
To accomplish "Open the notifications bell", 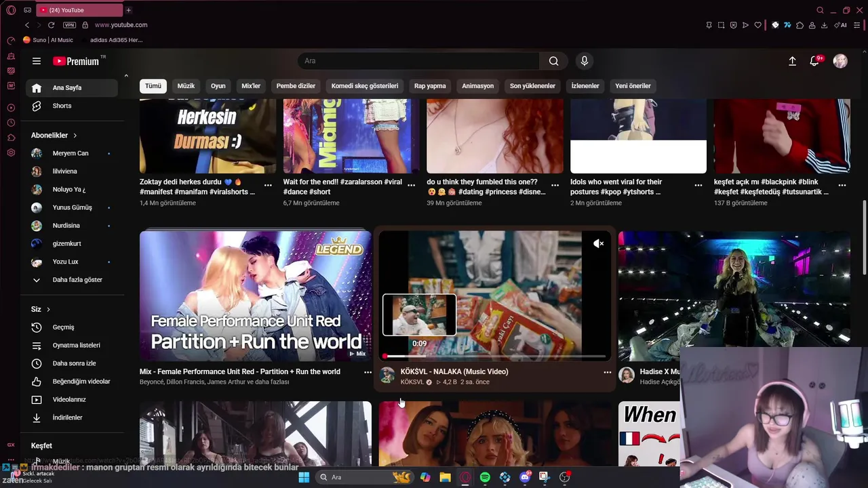I will pos(814,61).
